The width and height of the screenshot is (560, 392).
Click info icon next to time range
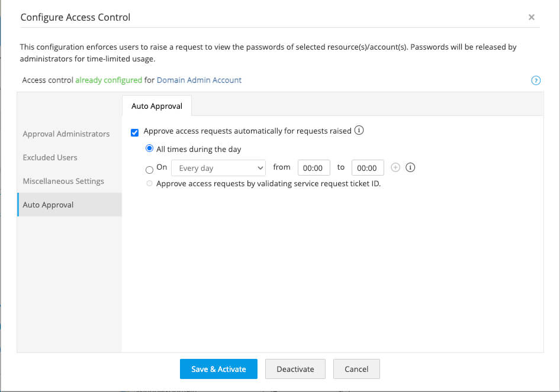point(410,168)
